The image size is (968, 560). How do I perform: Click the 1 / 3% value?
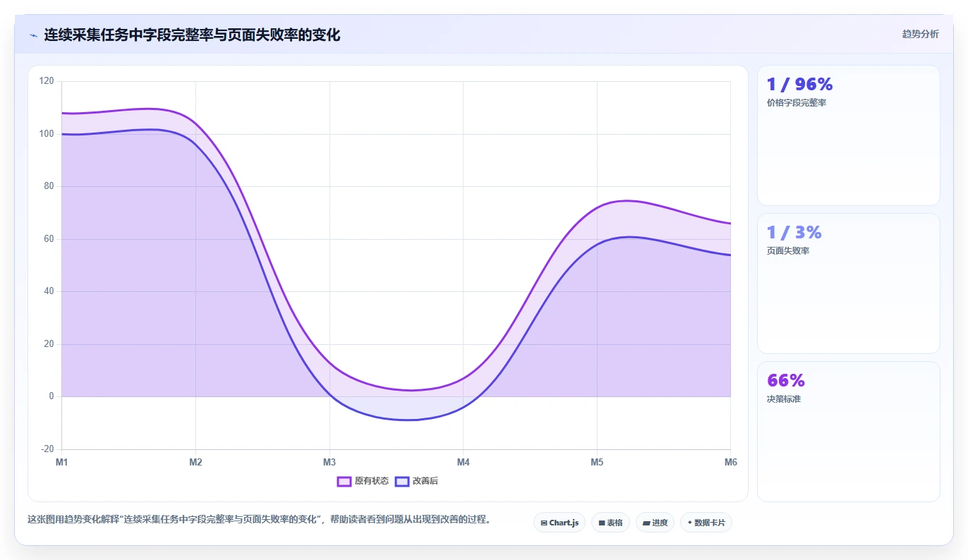point(794,233)
